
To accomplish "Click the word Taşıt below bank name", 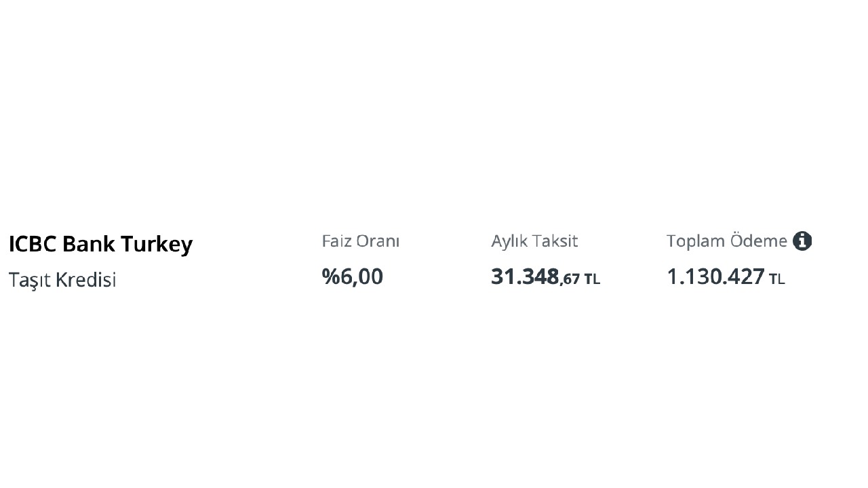I will click(31, 280).
